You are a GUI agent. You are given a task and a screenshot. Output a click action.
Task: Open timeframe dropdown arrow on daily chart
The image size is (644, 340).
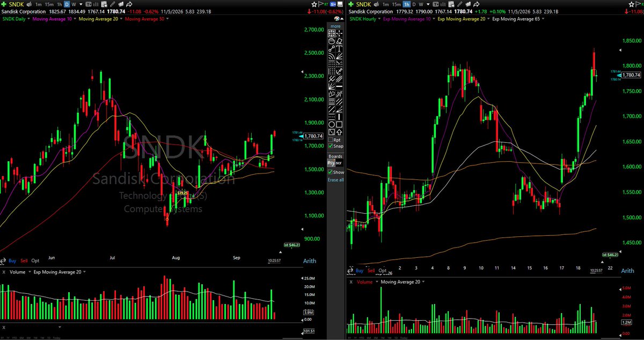(x=81, y=4)
